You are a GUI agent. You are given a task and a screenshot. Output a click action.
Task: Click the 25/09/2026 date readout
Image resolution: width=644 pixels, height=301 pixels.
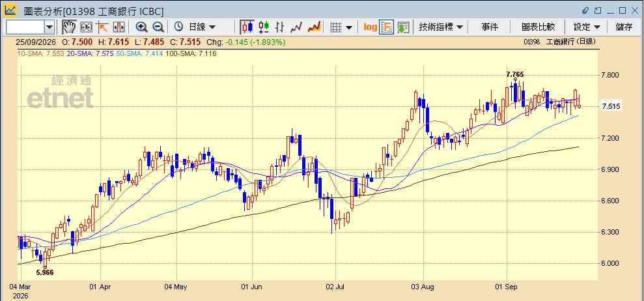pos(36,42)
